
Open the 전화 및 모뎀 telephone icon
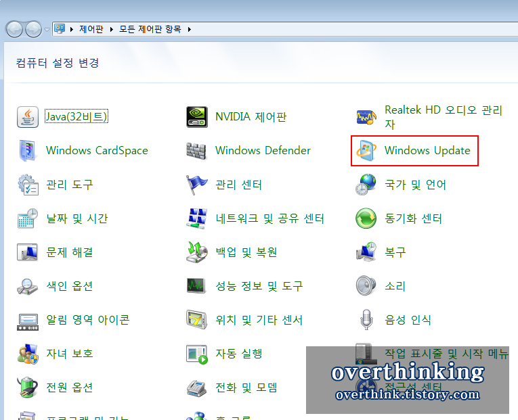[x=197, y=388]
